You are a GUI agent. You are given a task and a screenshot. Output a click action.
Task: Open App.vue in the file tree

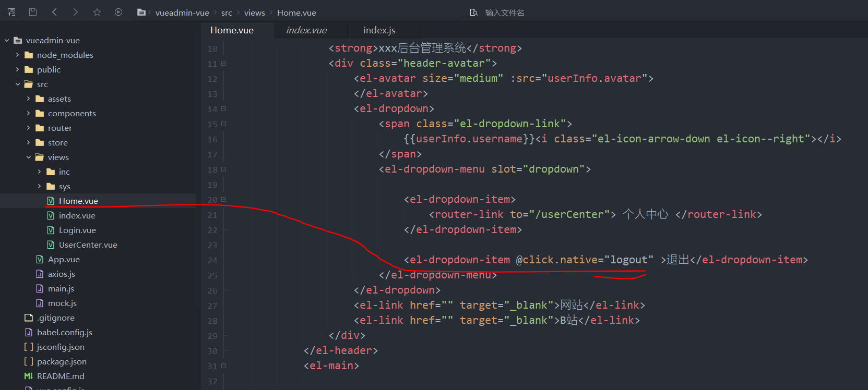(64, 259)
